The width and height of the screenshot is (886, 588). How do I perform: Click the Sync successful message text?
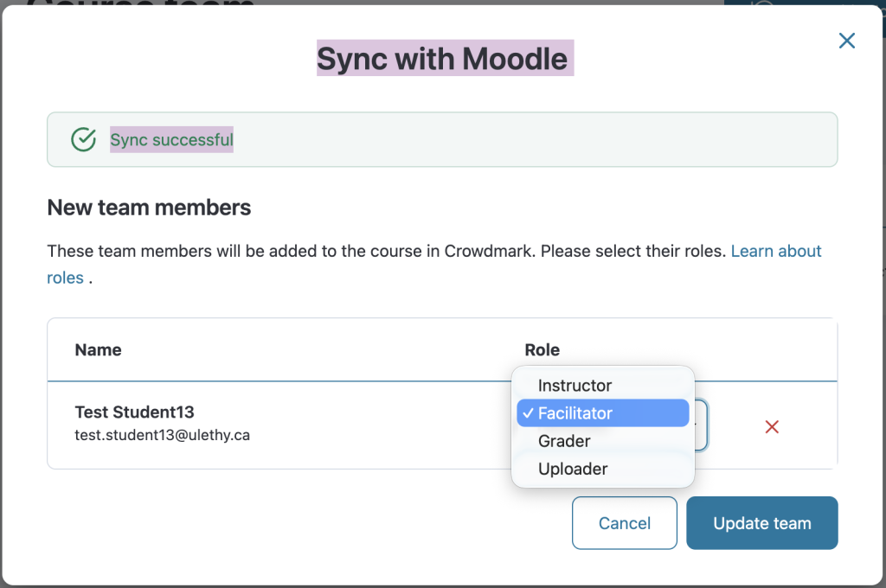[x=172, y=139]
